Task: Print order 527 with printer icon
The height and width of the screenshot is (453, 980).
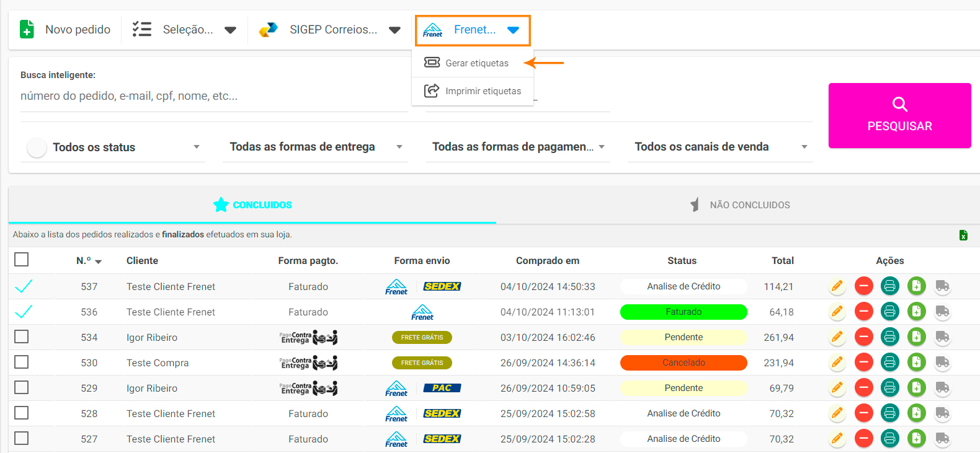Action: [890, 438]
